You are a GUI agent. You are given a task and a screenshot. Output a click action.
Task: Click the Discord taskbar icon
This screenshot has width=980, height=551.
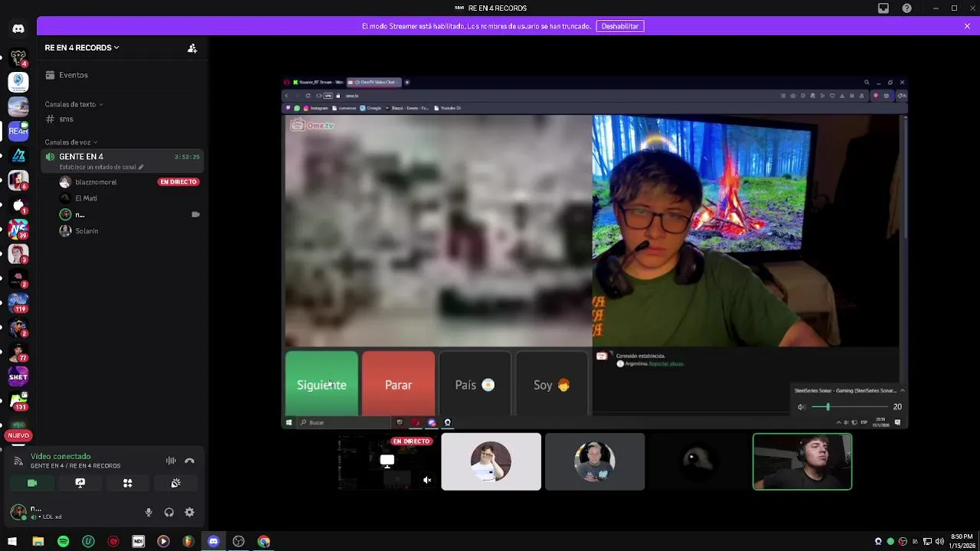coord(214,542)
